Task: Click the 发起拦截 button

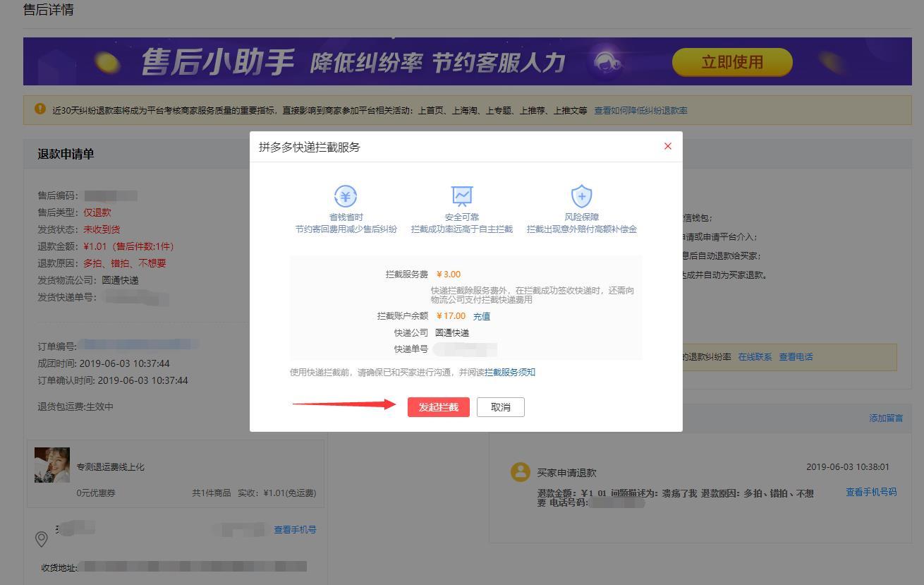Action: click(x=438, y=407)
